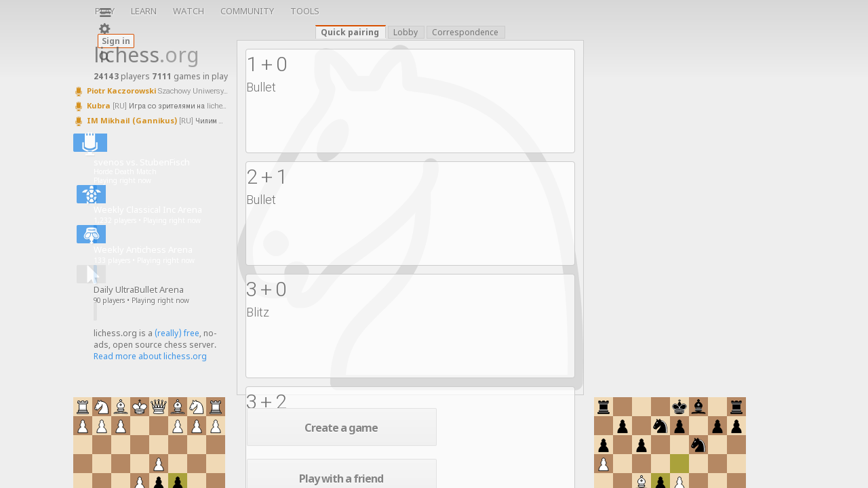Open the left featured chess board

[x=149, y=443]
